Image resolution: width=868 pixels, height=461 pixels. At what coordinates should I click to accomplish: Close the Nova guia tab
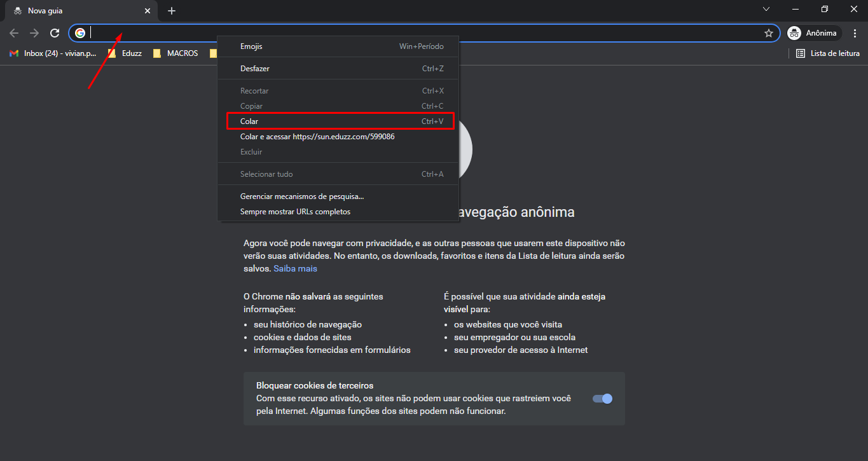pyautogui.click(x=148, y=11)
